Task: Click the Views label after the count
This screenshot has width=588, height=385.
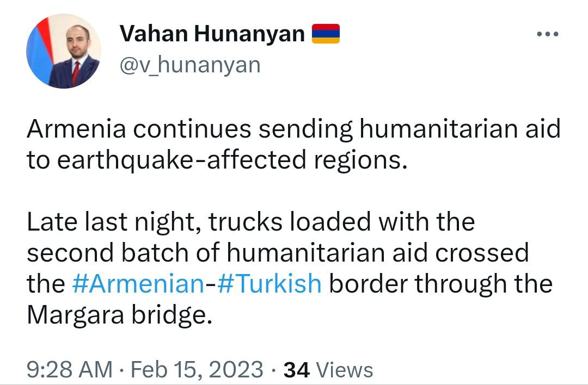Action: (x=345, y=370)
